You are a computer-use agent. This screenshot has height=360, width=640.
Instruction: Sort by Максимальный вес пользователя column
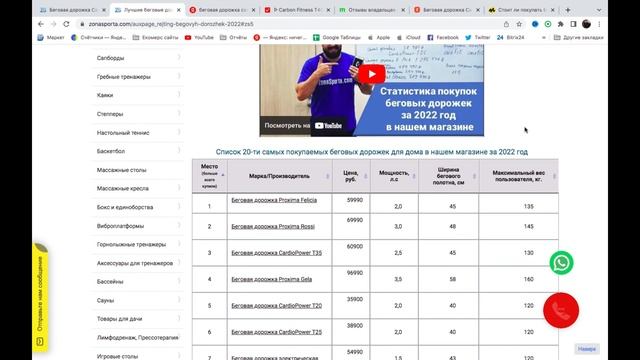(519, 176)
